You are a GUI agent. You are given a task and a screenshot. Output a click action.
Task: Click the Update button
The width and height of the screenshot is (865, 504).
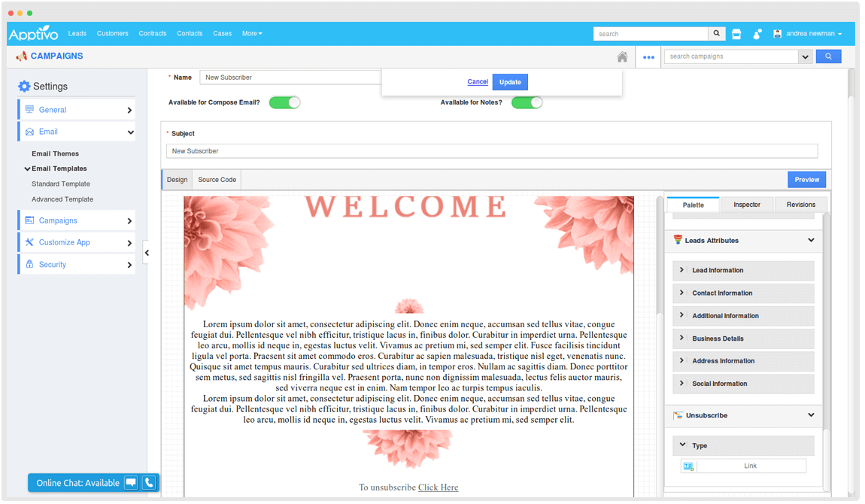[510, 82]
